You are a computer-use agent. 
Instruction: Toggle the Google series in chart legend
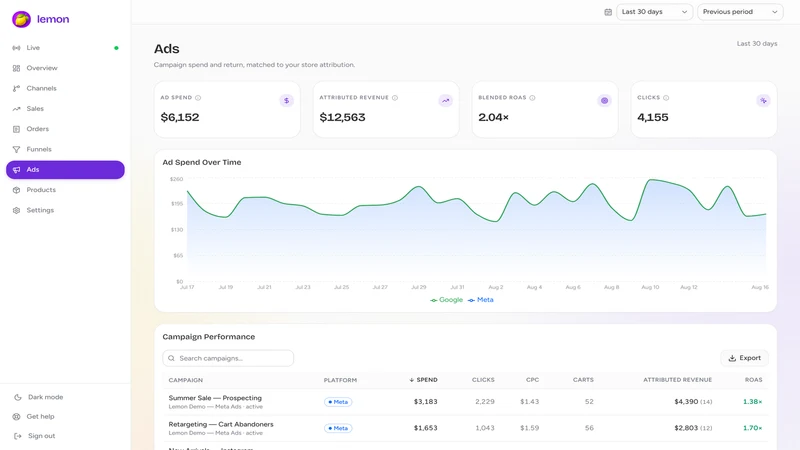tap(446, 300)
